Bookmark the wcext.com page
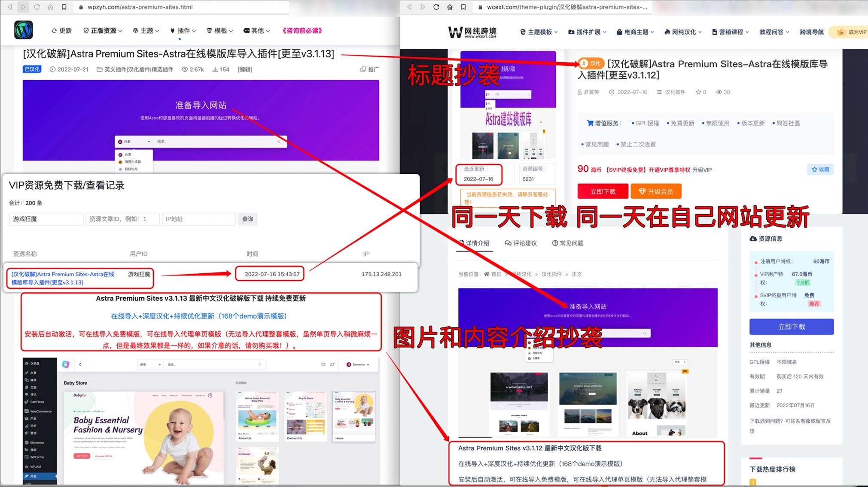868x487 pixels. pyautogui.click(x=463, y=7)
